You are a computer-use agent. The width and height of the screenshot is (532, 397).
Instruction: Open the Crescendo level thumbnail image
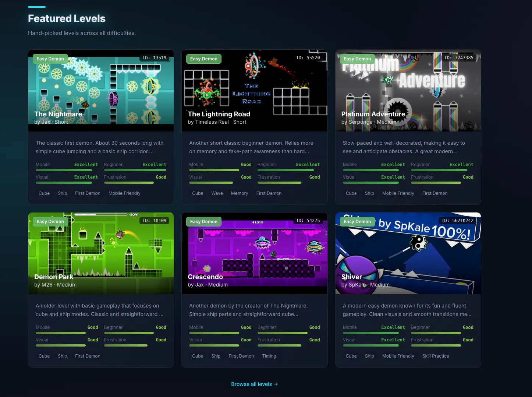254,253
